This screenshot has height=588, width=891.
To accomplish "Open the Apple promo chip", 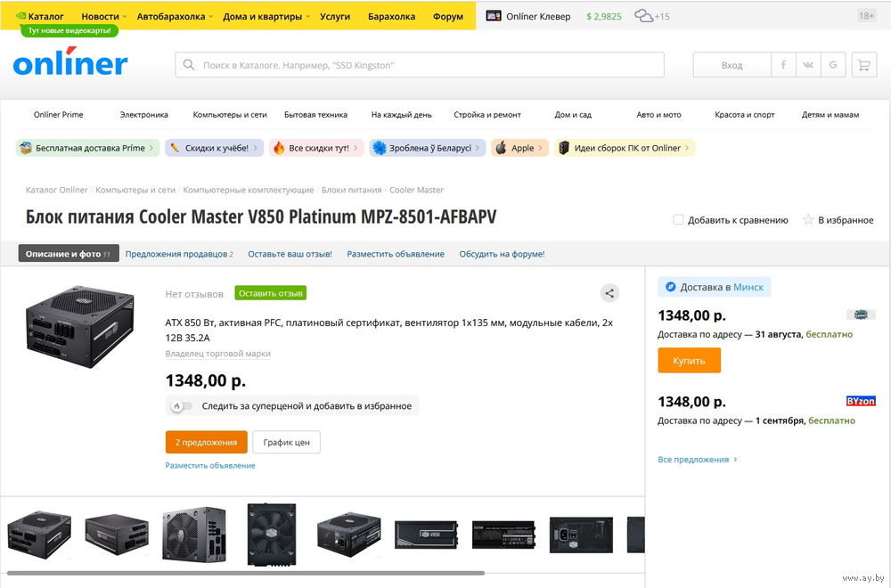I will click(520, 148).
